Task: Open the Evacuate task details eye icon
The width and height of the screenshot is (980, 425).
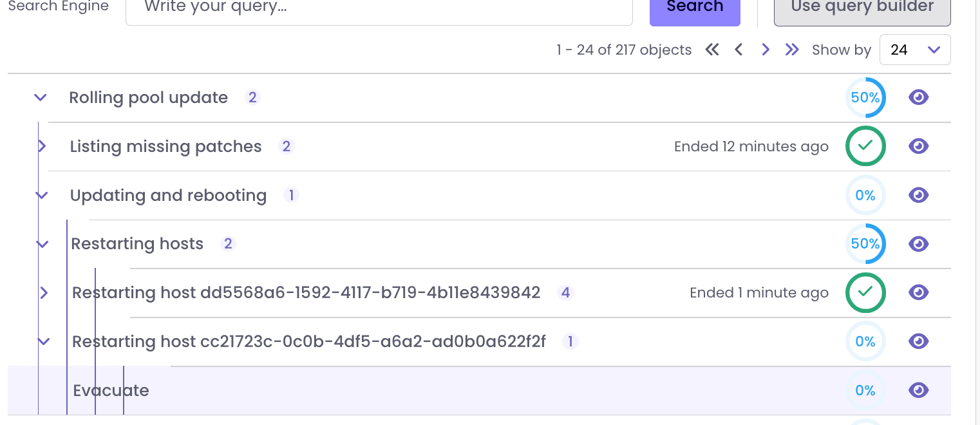Action: pyautogui.click(x=918, y=390)
